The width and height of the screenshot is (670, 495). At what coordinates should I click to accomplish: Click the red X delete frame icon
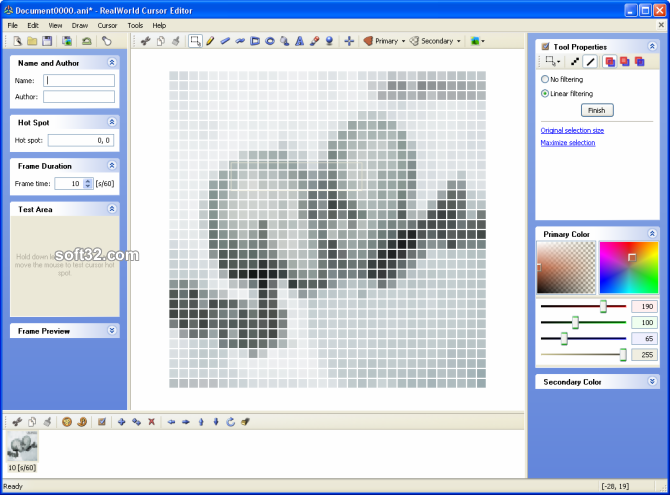click(151, 422)
